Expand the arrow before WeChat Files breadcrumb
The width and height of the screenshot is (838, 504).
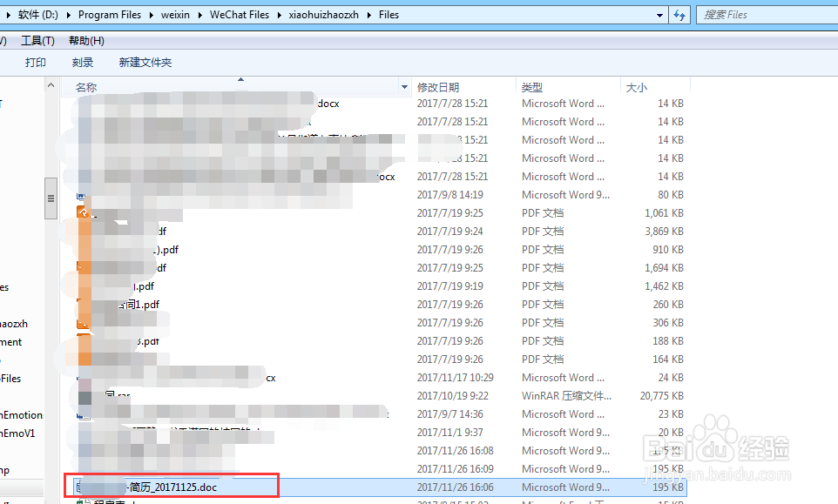199,15
